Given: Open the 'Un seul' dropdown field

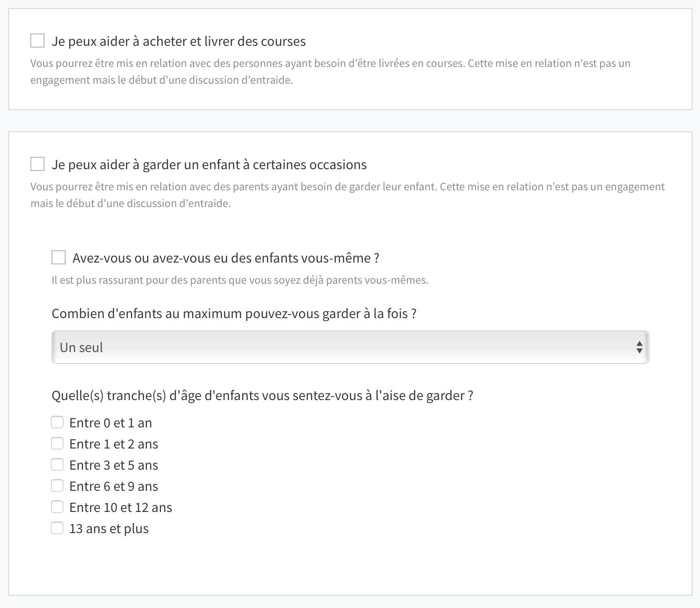Looking at the screenshot, I should coord(350,347).
